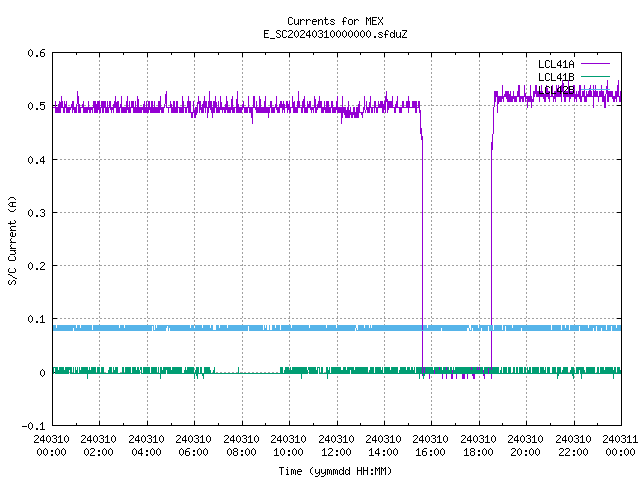
Task: Click the y-axis tick value 0.5
Action: click(36, 106)
